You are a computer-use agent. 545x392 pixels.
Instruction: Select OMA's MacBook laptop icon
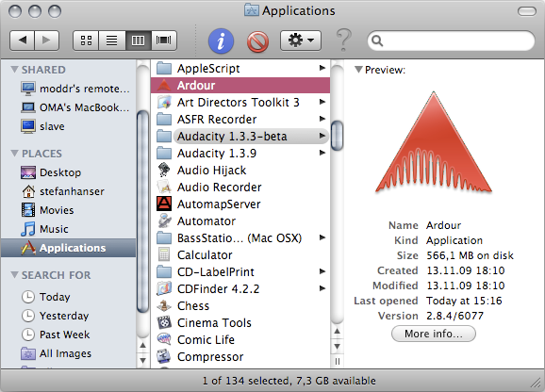[x=27, y=107]
